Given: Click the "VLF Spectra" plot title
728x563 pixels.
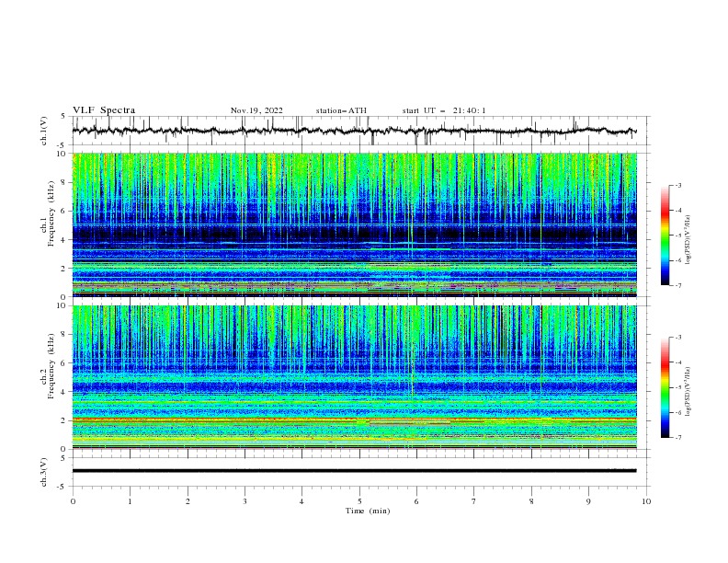Looking at the screenshot, I should coord(104,110).
